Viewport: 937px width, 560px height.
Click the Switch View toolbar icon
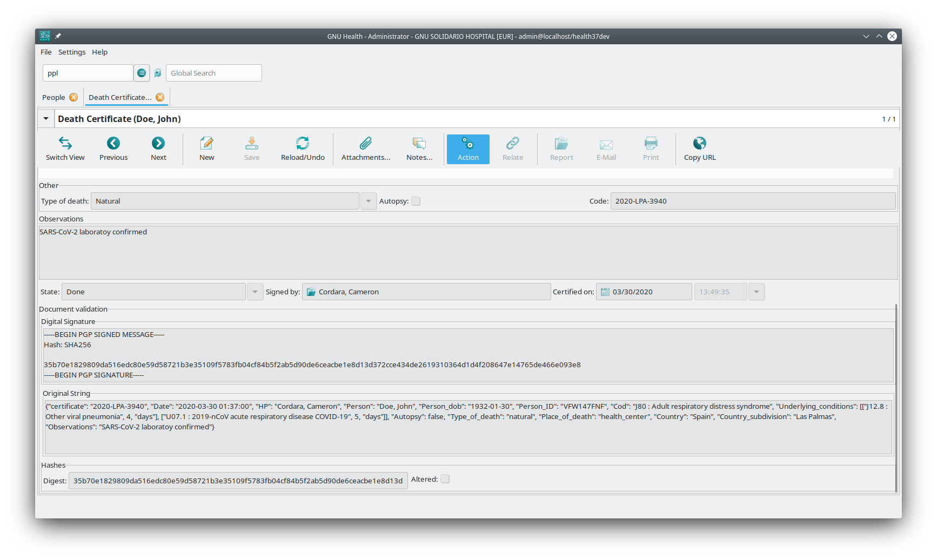click(x=65, y=144)
